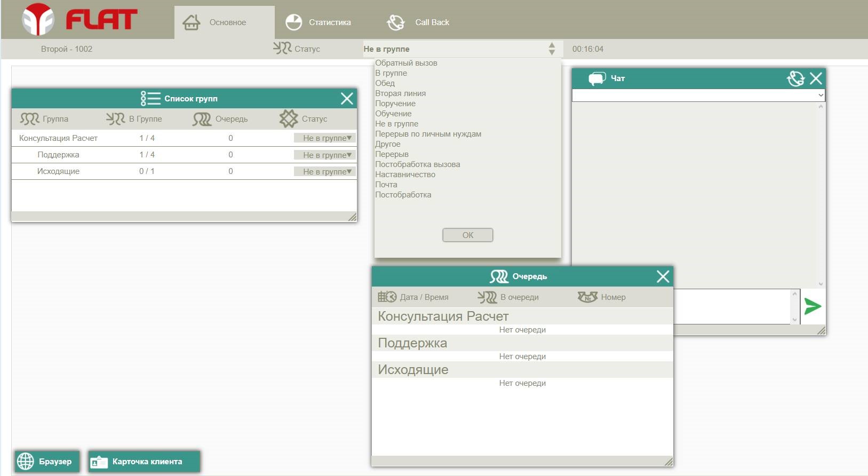Expand status dropdown for Исходящие row
The width and height of the screenshot is (868, 476).
coord(324,171)
